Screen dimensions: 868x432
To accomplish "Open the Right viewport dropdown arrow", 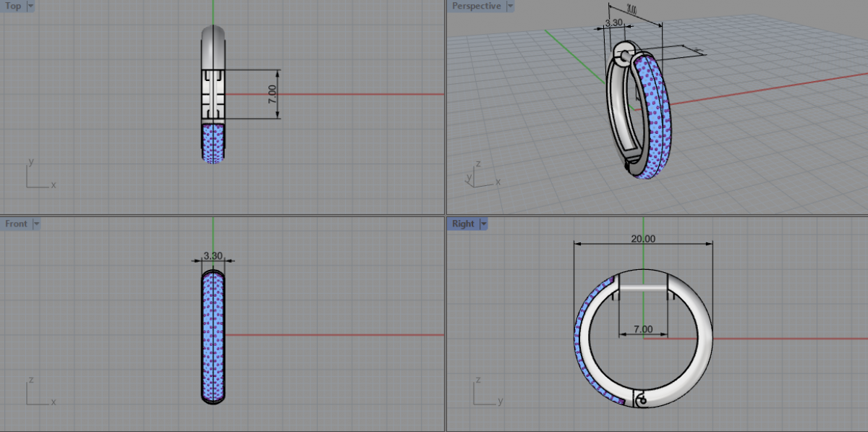I will (483, 224).
